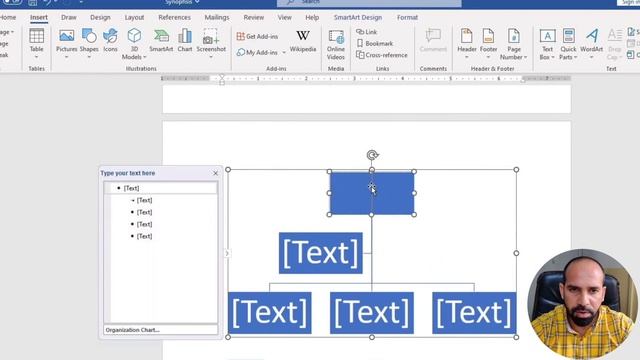This screenshot has width=640, height=360.
Task: Open the View tab
Action: [284, 18]
